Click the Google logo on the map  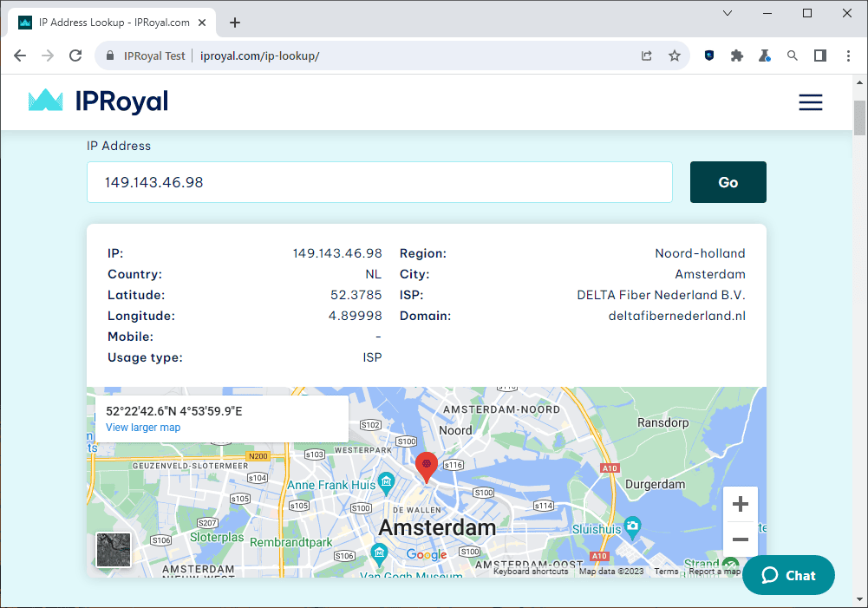point(427,554)
